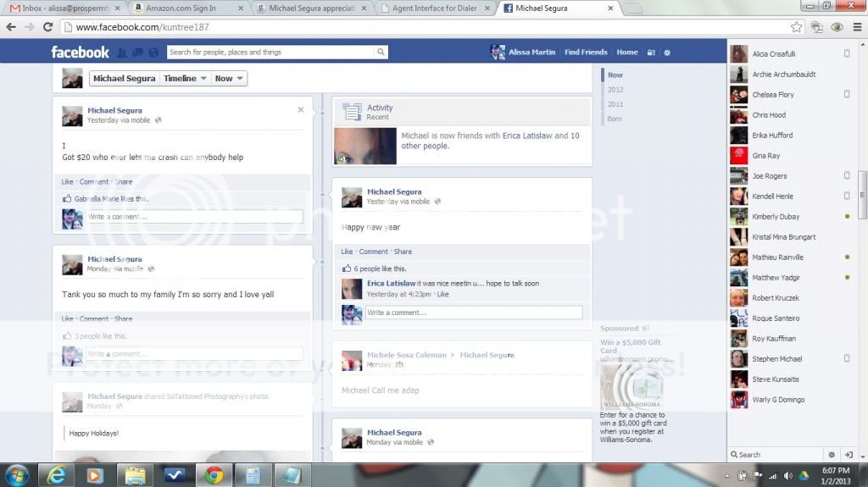Open privacy shortcuts lock icon

(651, 53)
